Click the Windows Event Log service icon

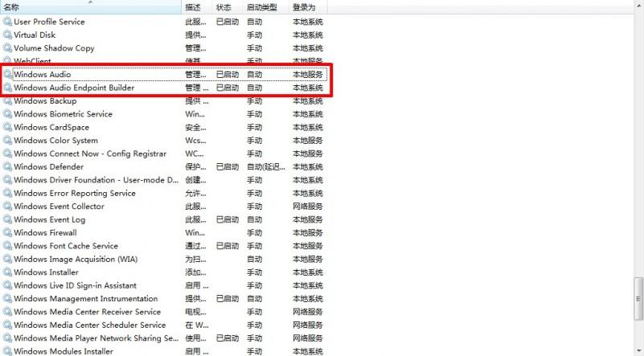(x=7, y=219)
